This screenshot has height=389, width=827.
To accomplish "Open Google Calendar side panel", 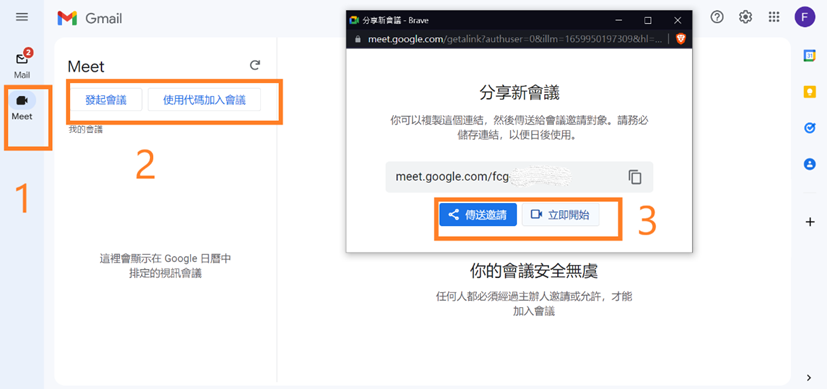I will pos(810,55).
